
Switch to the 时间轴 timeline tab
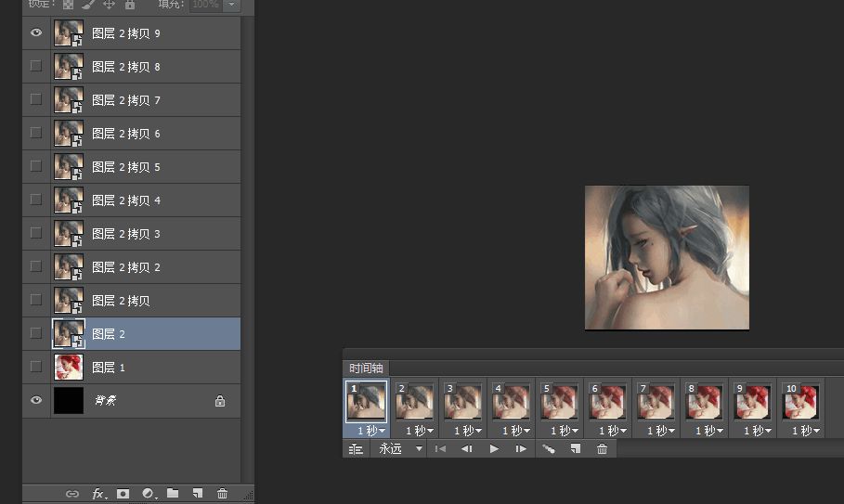coord(366,368)
